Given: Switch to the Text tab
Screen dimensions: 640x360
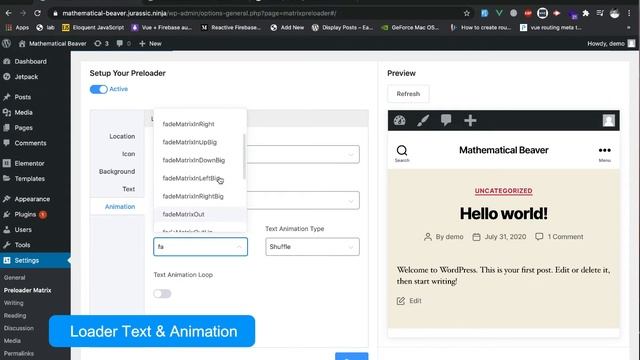Looking at the screenshot, I should pyautogui.click(x=129, y=189).
